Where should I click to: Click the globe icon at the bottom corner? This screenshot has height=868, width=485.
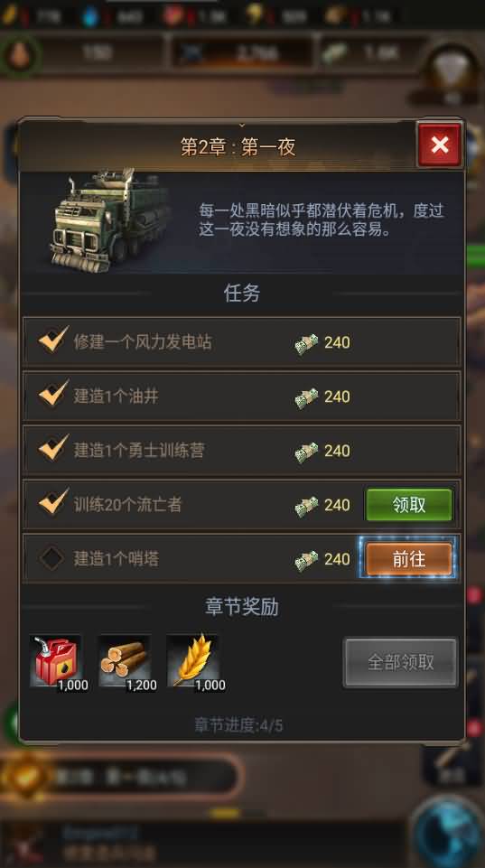(449, 833)
